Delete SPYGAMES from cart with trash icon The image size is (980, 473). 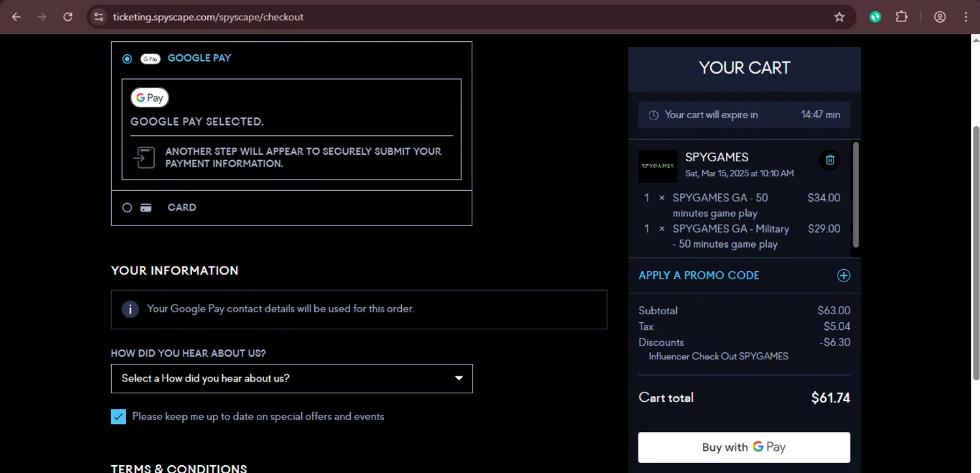click(830, 160)
